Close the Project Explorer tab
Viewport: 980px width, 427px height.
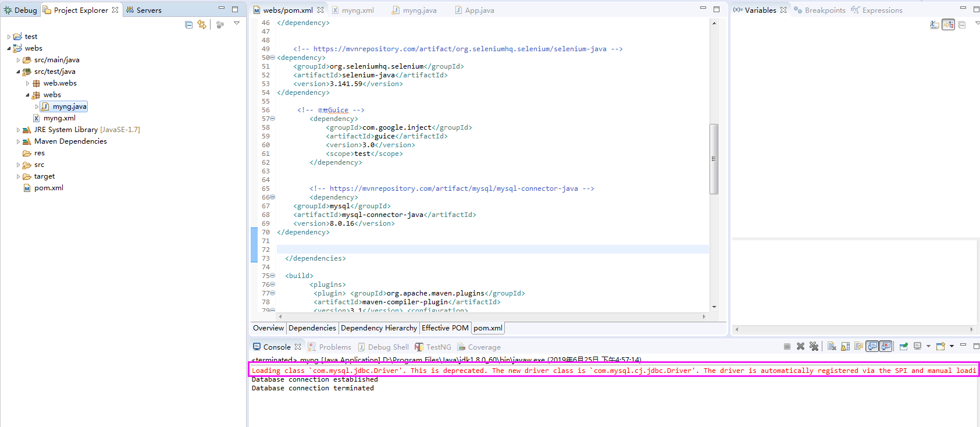pos(115,10)
